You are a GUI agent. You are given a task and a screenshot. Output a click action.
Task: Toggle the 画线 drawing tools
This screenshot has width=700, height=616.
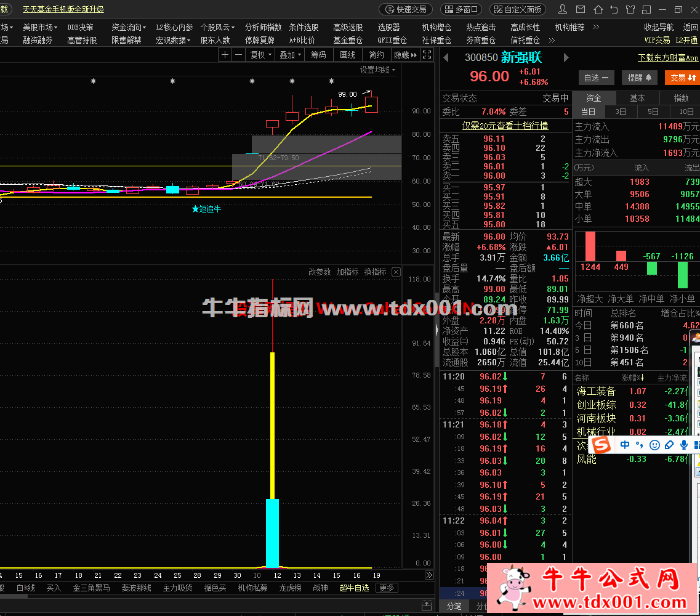tap(347, 55)
